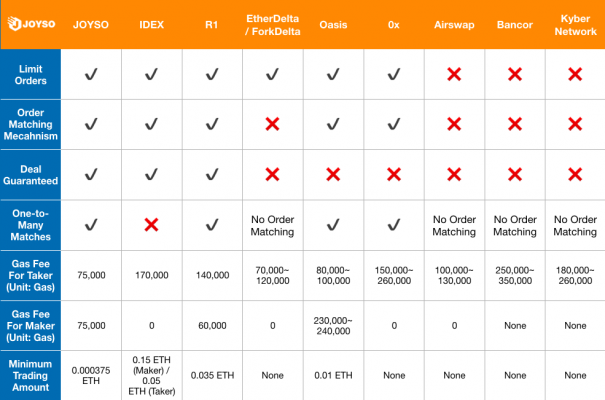Click the Oasis maker gas fee 230,000~240,000 cell

(x=333, y=326)
